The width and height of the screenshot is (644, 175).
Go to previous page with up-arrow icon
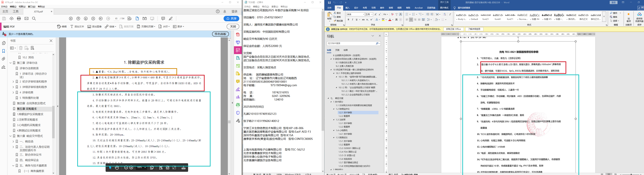coord(78,19)
